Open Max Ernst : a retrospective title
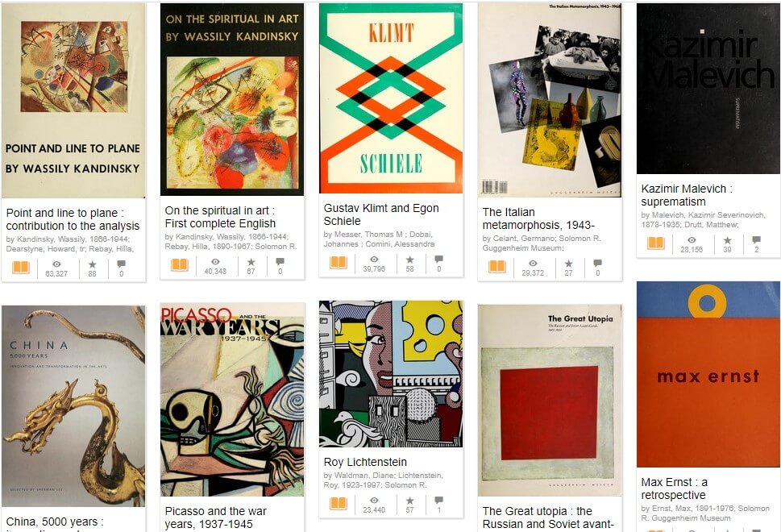Screen dimensions: 781x532 pos(674,488)
